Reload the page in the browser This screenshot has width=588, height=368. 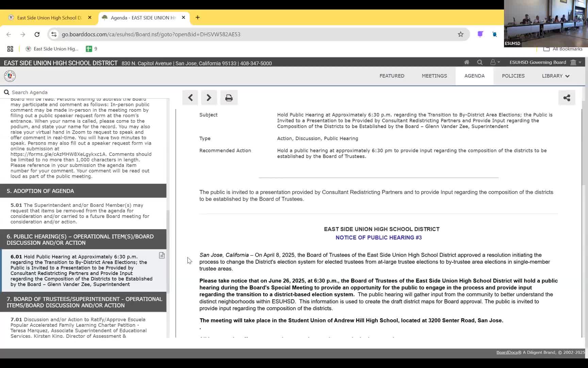point(37,34)
